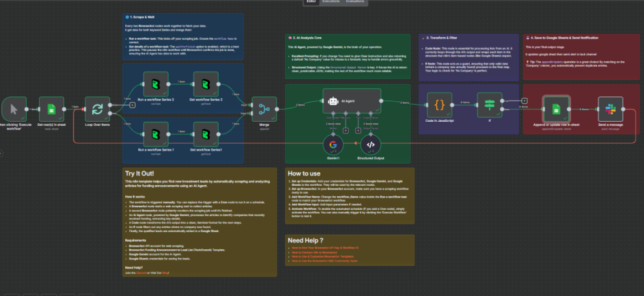
Task: Click the Code in JavaScript node
Action: coord(440,105)
